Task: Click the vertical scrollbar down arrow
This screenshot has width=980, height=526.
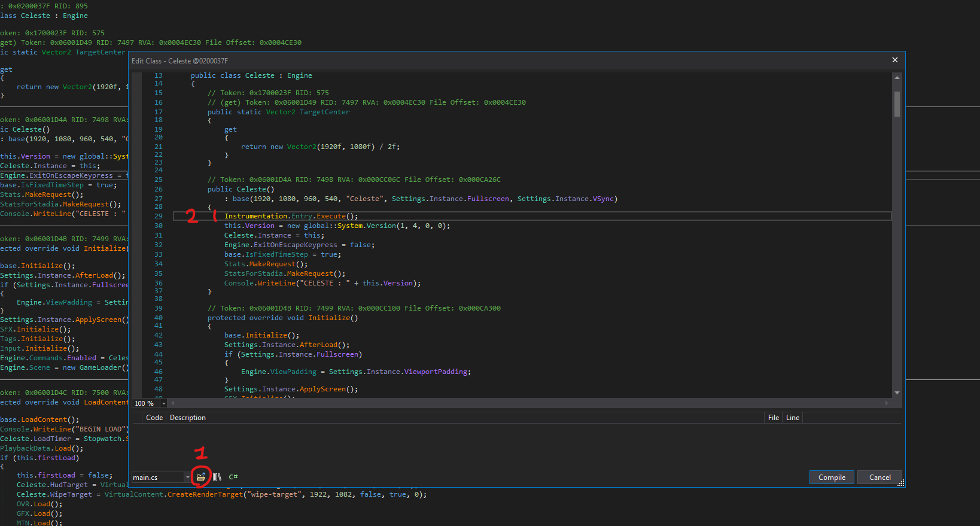Action: point(897,393)
